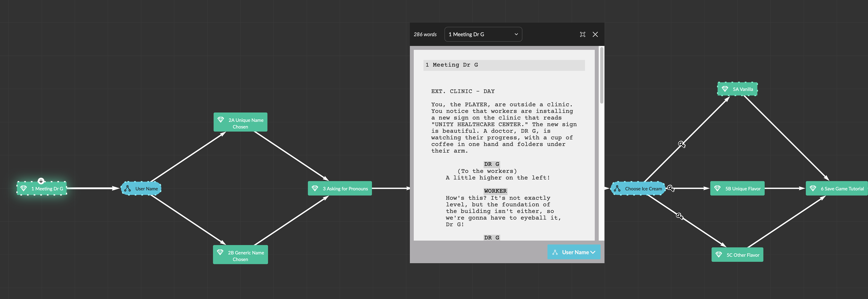Click the 'You, the PLAYER, are outside' action paragraph
This screenshot has width=868, height=299.
pyautogui.click(x=504, y=128)
